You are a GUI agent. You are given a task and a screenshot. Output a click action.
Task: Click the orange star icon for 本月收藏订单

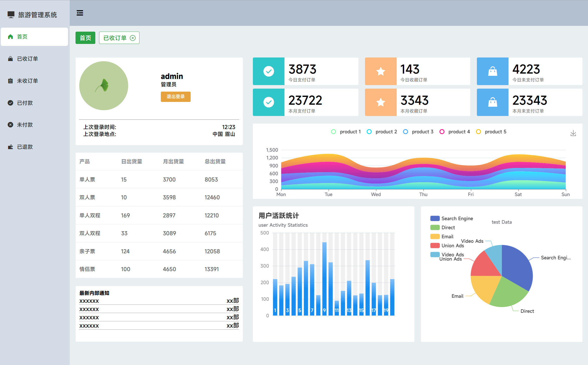(381, 102)
